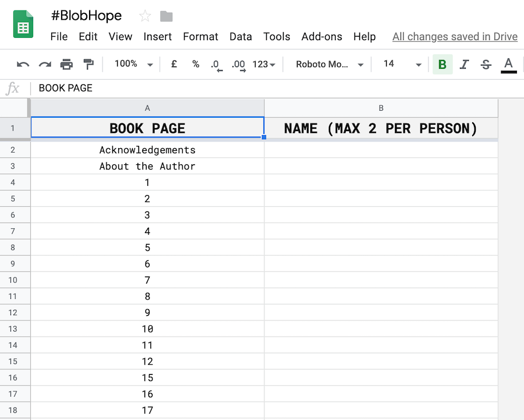Click All changes saved in Drive link
524x420 pixels.
tap(455, 36)
